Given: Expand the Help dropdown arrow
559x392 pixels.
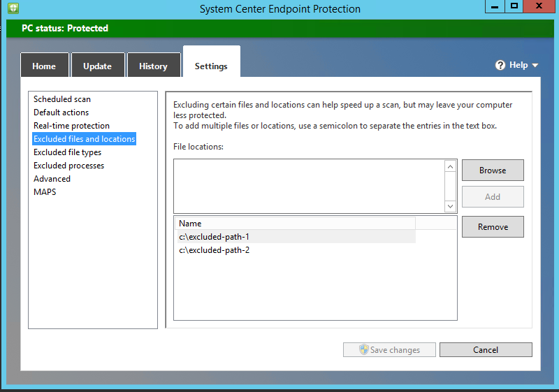Looking at the screenshot, I should 535,66.
